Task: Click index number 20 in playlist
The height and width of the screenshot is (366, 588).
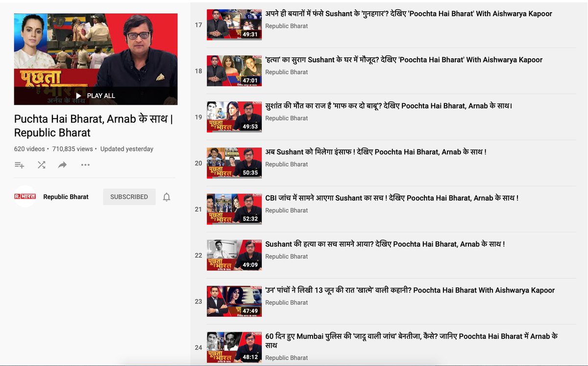Action: tap(198, 163)
